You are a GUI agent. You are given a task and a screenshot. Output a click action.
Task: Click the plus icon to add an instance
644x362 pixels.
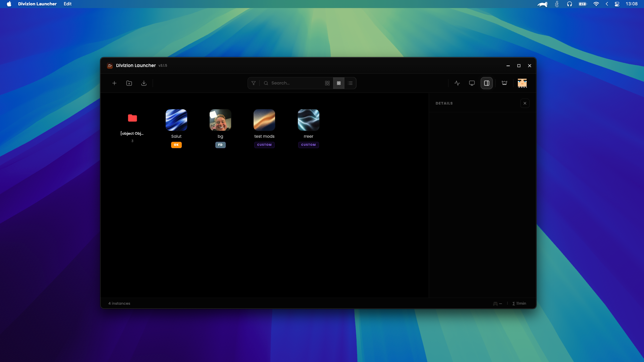(x=114, y=83)
